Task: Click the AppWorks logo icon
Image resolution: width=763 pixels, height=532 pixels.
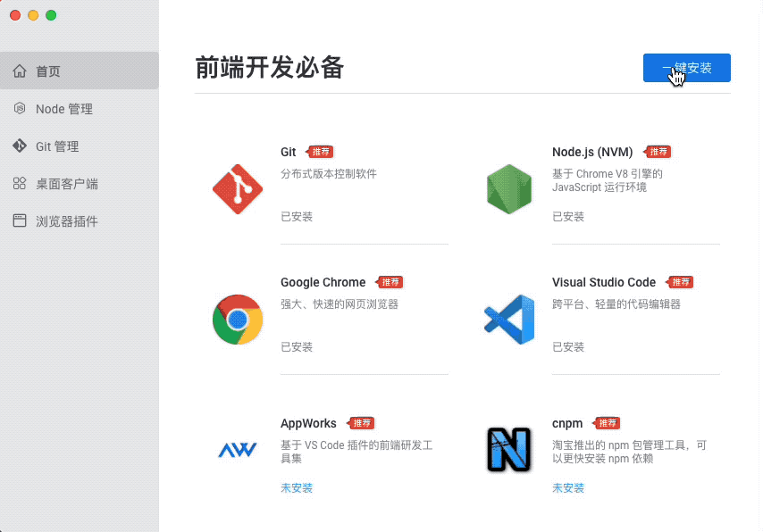Action: (x=237, y=451)
